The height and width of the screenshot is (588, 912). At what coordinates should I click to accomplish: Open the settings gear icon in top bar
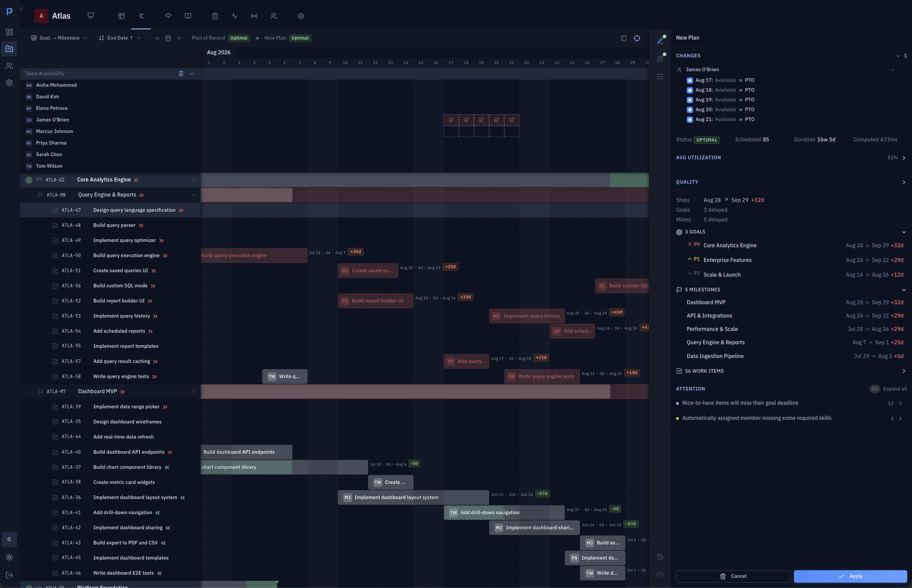click(x=301, y=16)
